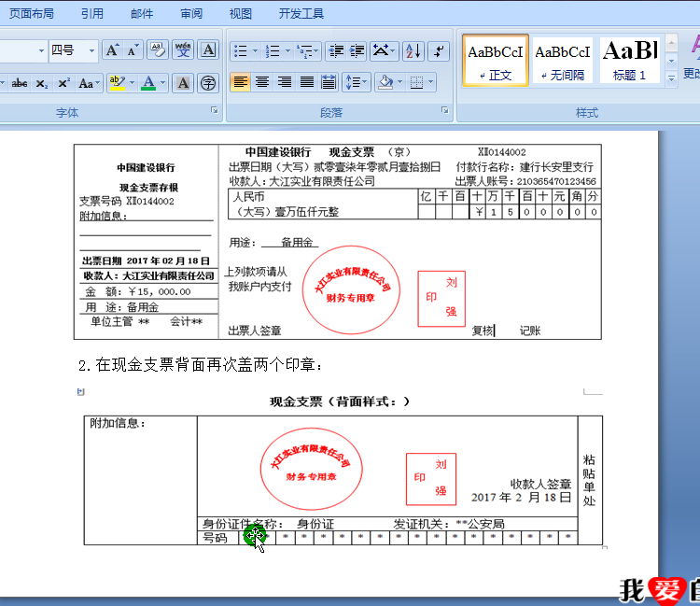Click the Grow Font icon
This screenshot has height=606, width=700.
(x=112, y=50)
